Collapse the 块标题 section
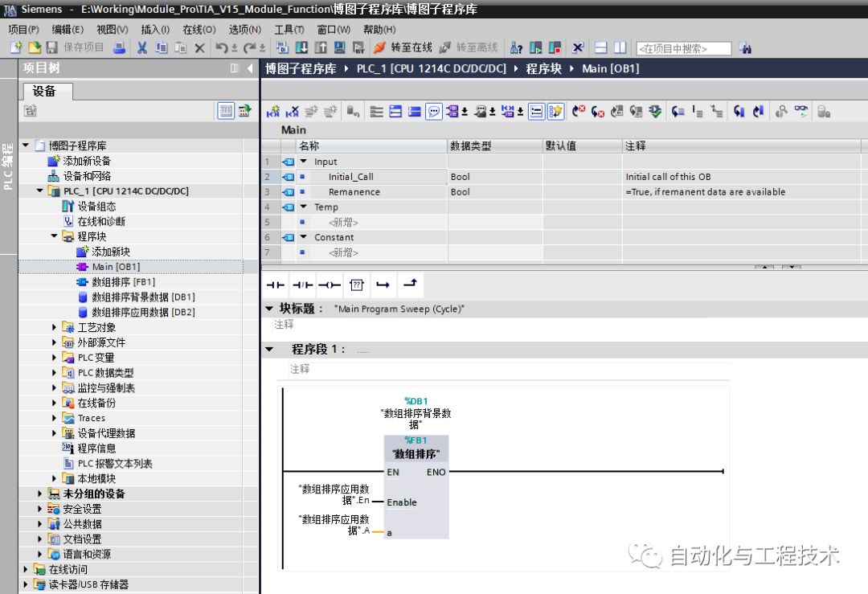868x594 pixels. [269, 309]
